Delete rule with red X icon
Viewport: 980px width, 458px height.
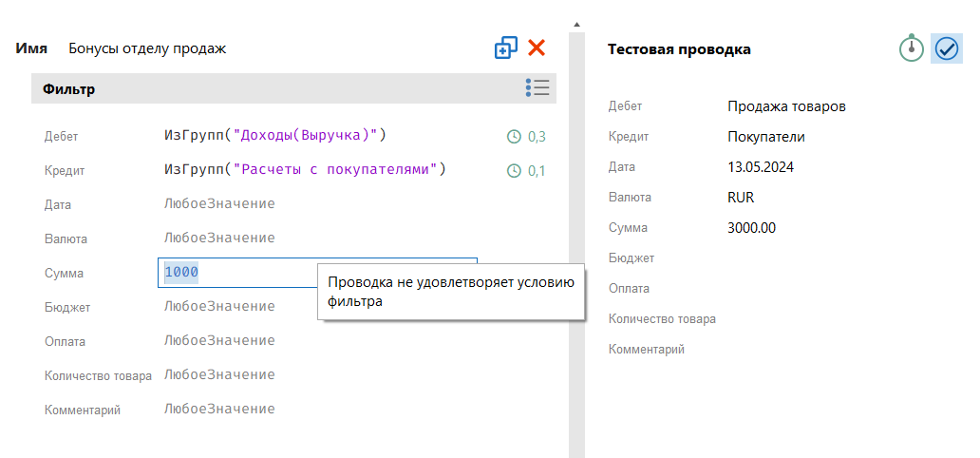[x=537, y=48]
